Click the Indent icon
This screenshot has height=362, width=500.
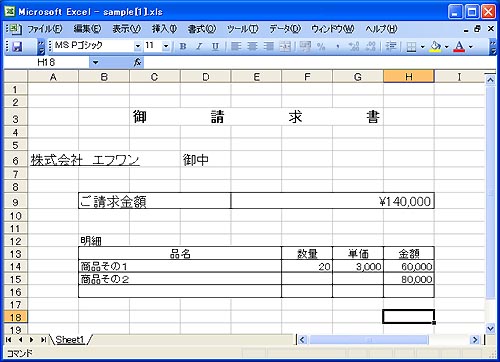pos(391,46)
